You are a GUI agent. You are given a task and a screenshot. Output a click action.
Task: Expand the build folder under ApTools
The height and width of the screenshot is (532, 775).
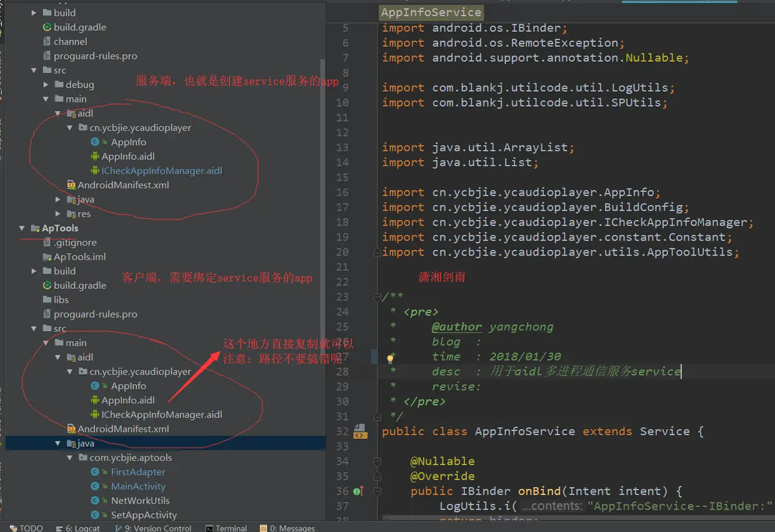click(x=35, y=271)
